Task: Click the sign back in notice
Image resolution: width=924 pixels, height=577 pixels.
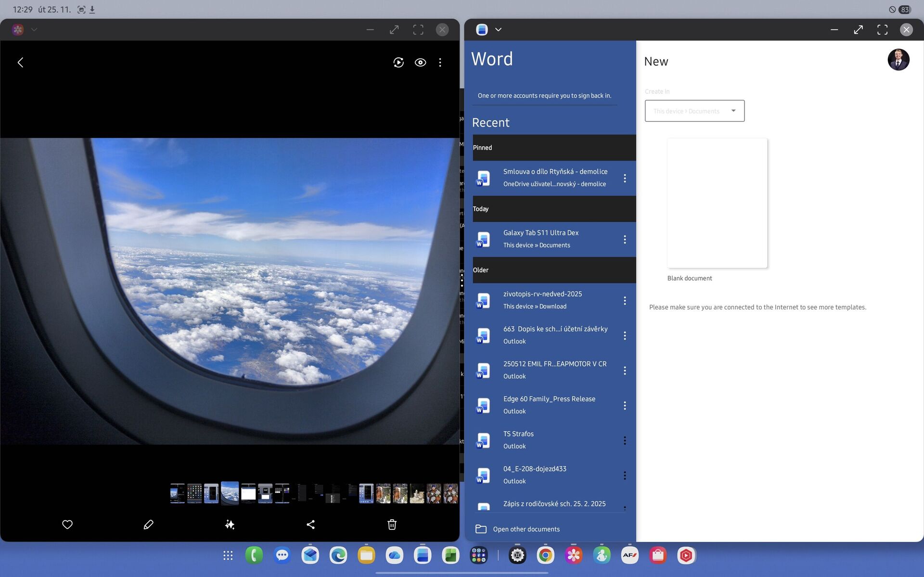Action: (544, 96)
